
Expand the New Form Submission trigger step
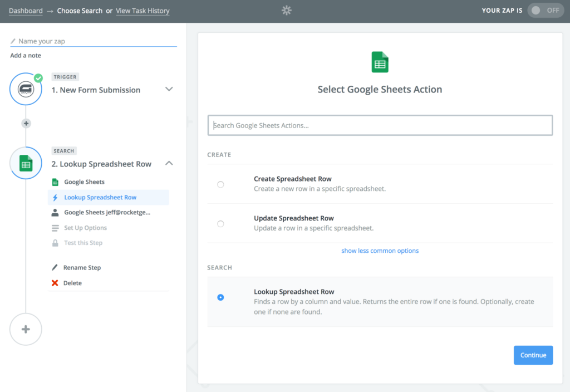pyautogui.click(x=169, y=89)
